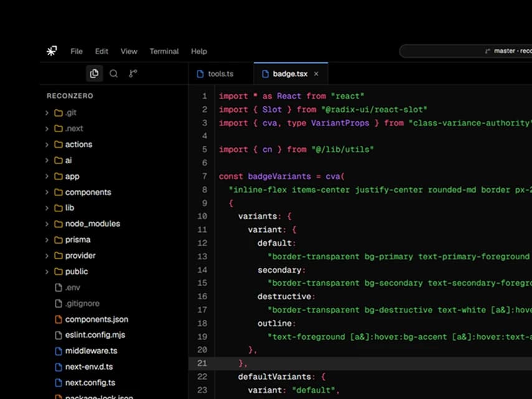Open the Help menu
This screenshot has height=399, width=532.
[x=199, y=51]
